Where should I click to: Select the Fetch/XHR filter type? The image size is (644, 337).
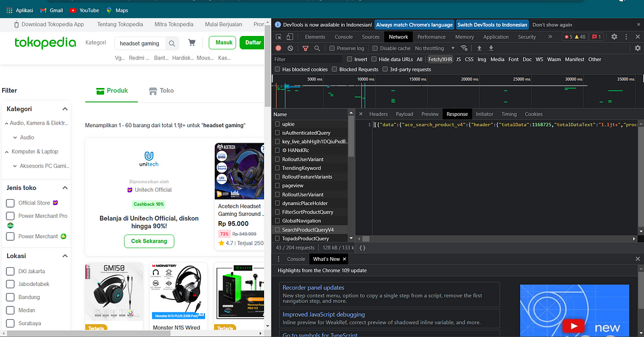click(x=441, y=60)
